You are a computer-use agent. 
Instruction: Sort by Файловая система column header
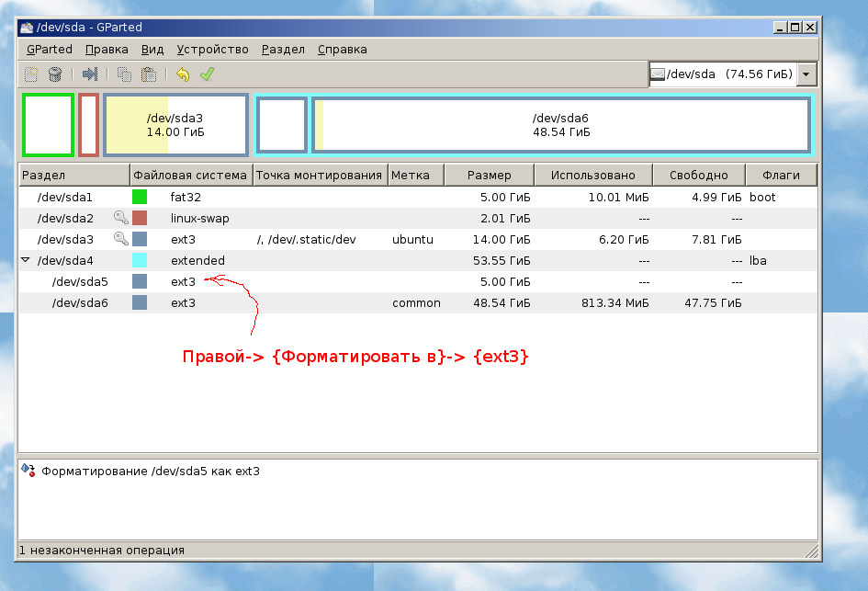pyautogui.click(x=191, y=175)
